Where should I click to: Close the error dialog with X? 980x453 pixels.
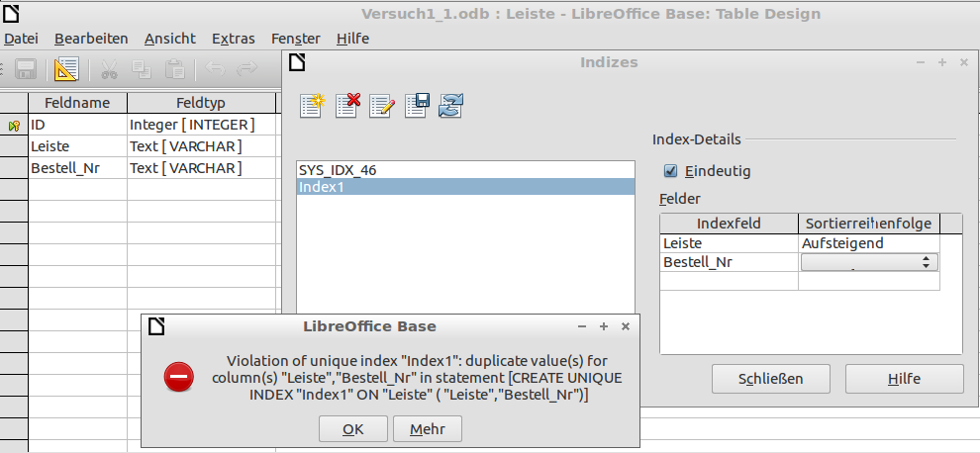[625, 326]
